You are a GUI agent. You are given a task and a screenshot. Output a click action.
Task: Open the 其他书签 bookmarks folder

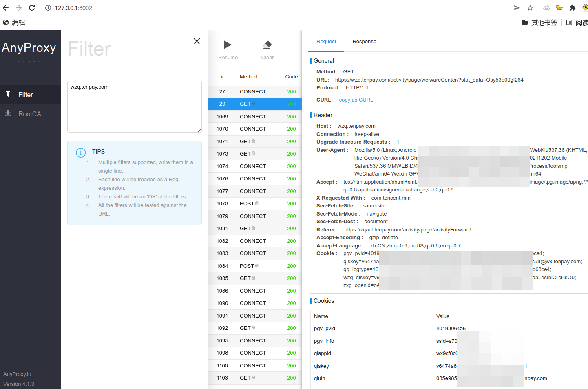[x=539, y=22]
